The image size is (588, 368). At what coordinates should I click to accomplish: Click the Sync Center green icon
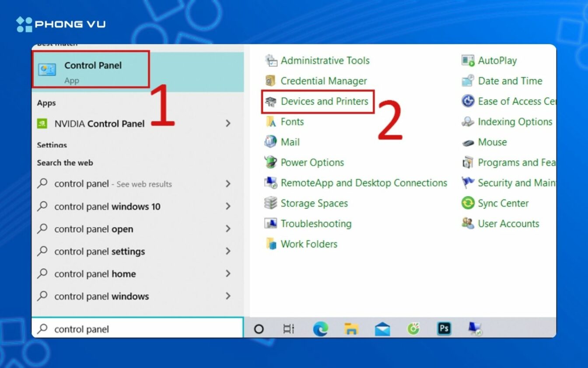(468, 203)
